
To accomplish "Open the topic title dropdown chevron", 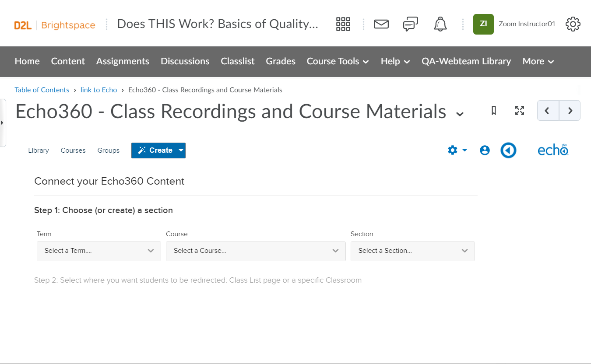I will point(460,114).
